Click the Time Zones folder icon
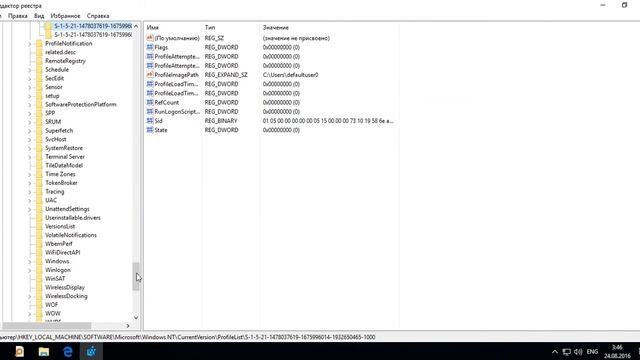Screen dimensions: 640x360 click(x=39, y=174)
